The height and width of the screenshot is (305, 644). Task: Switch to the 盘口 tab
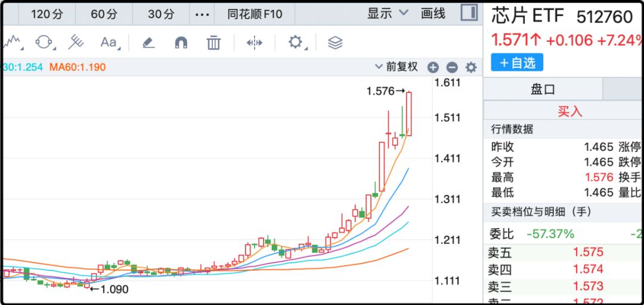pos(543,89)
